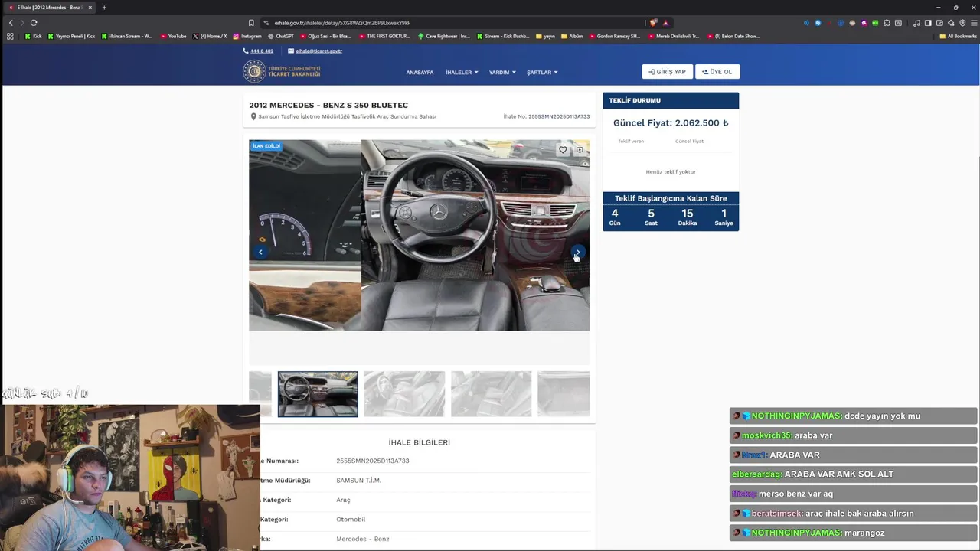Image resolution: width=980 pixels, height=551 pixels.
Task: Open the video icon on the photo
Action: point(580,150)
